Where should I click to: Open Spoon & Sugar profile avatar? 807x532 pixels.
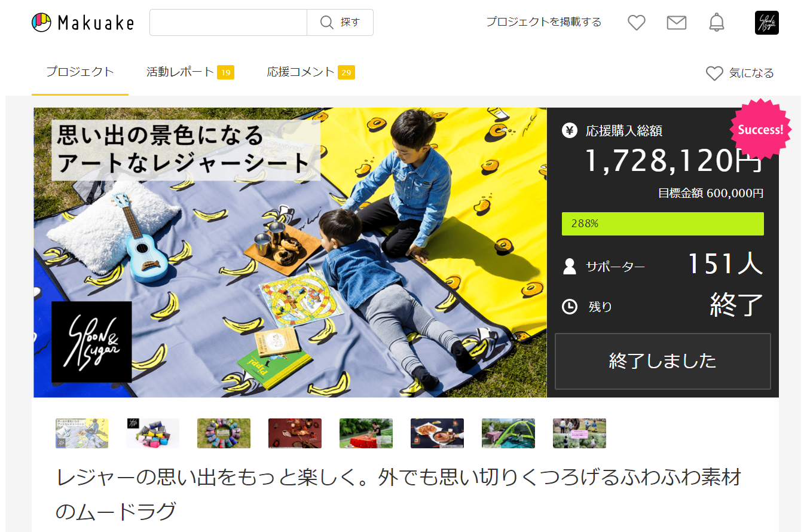click(766, 23)
